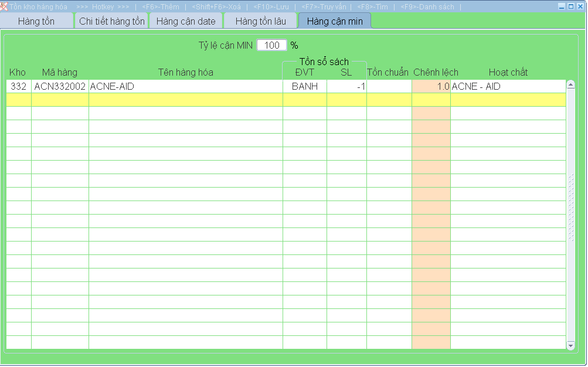Open the Chi tiết hàng tồn tab

click(111, 21)
